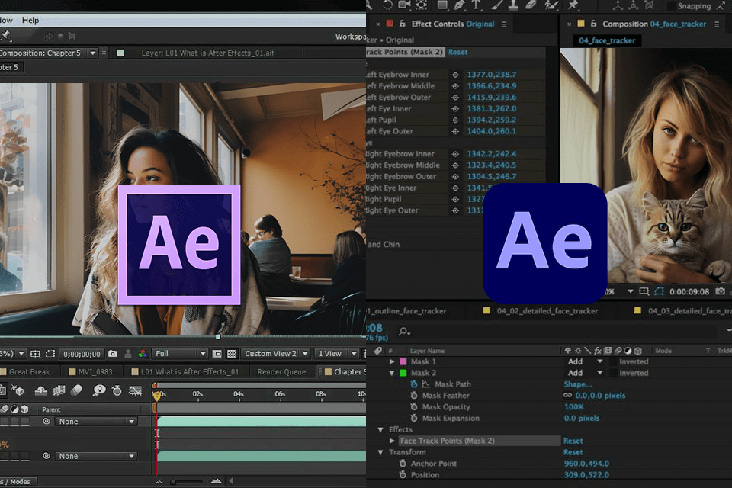Image resolution: width=732 pixels, height=488 pixels.
Task: Select the Clone Stamp tool
Action: coord(514,5)
